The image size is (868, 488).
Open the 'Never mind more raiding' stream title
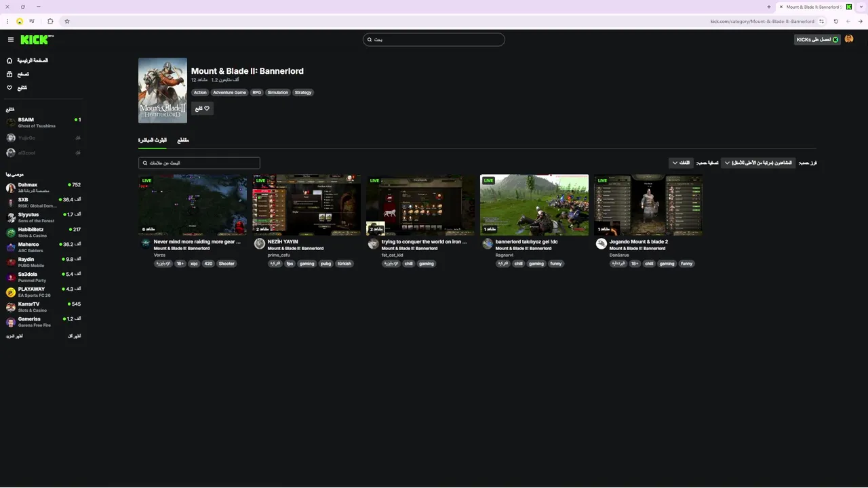(x=197, y=241)
